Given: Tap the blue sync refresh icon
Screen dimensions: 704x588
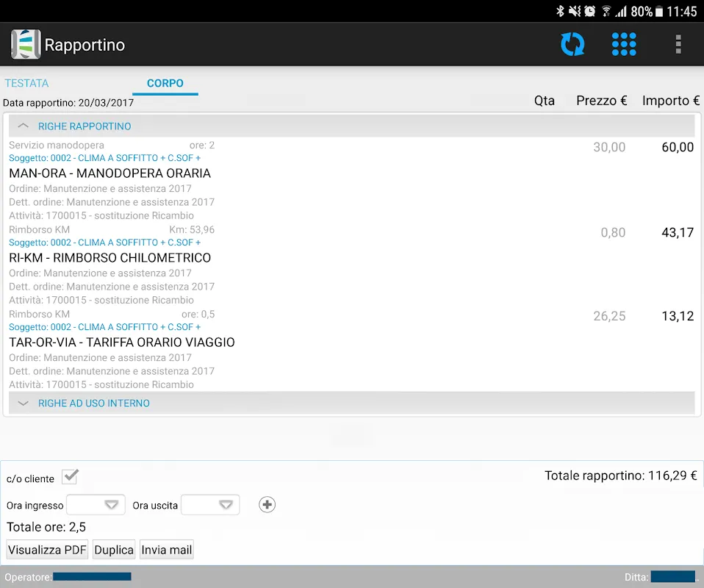Looking at the screenshot, I should (572, 44).
